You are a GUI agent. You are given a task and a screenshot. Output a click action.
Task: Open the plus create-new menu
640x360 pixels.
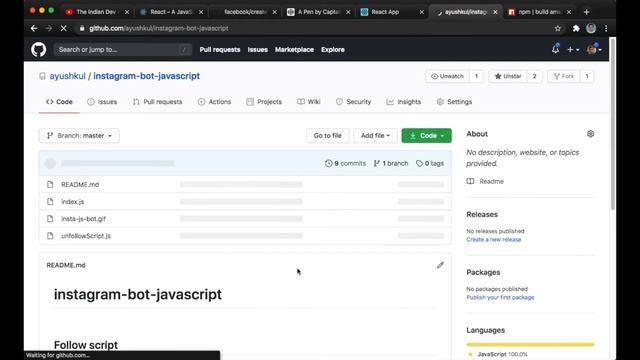click(x=573, y=50)
